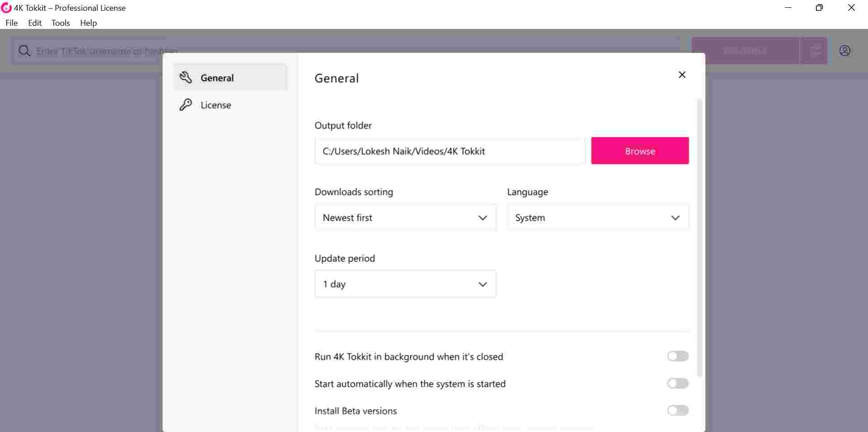This screenshot has height=432, width=868.
Task: Click the 4K Tokkit app logo icon
Action: [6, 8]
